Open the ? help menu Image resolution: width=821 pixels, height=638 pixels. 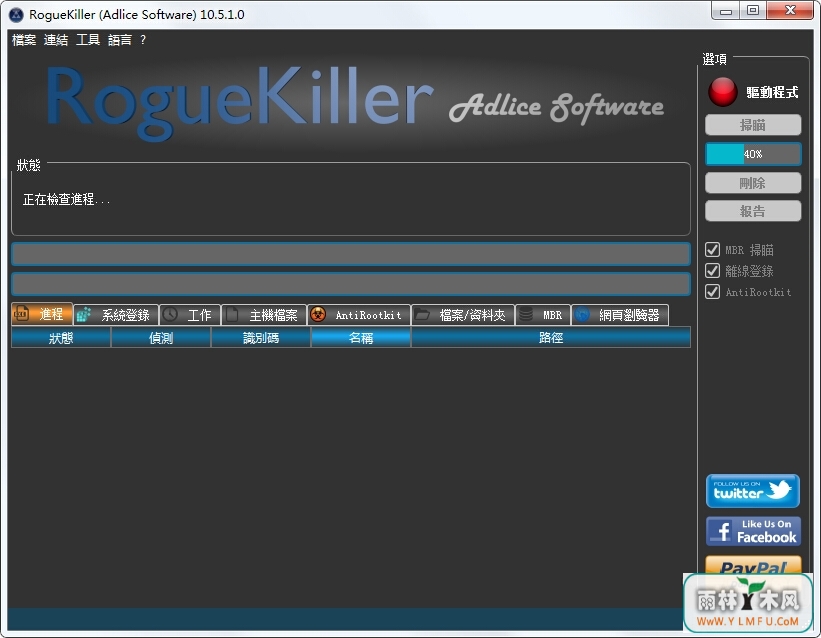click(143, 40)
